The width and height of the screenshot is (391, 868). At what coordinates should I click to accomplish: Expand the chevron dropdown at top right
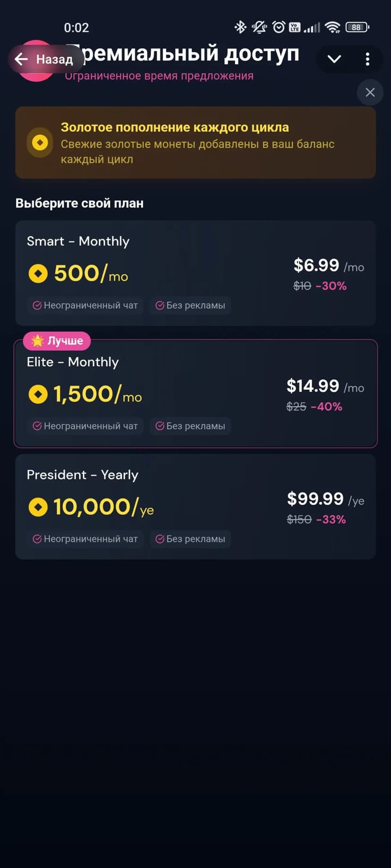pos(334,59)
